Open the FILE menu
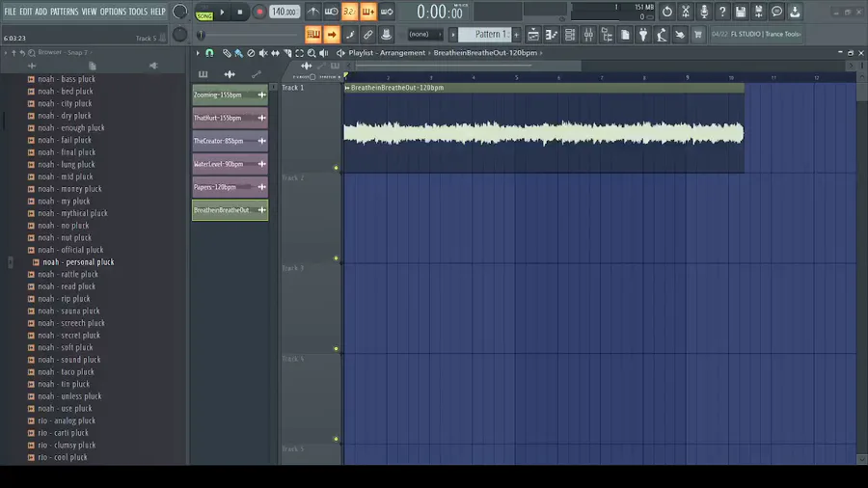This screenshot has height=488, width=868. 10,12
